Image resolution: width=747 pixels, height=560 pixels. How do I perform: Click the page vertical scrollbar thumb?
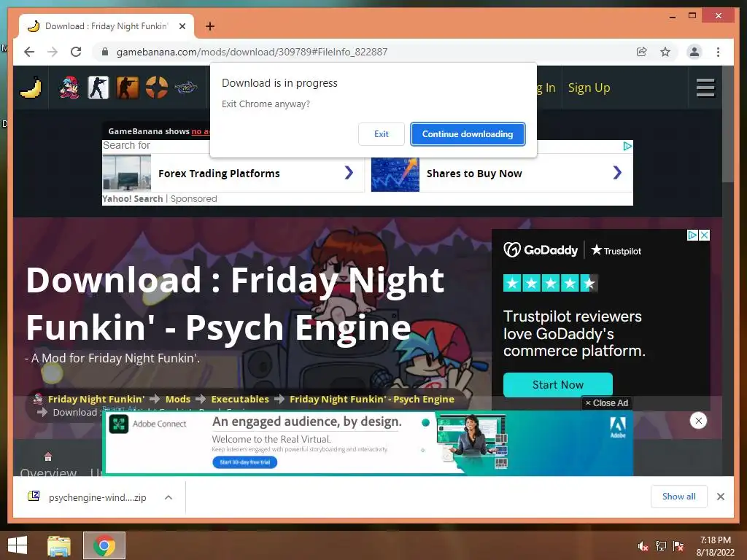click(x=727, y=124)
